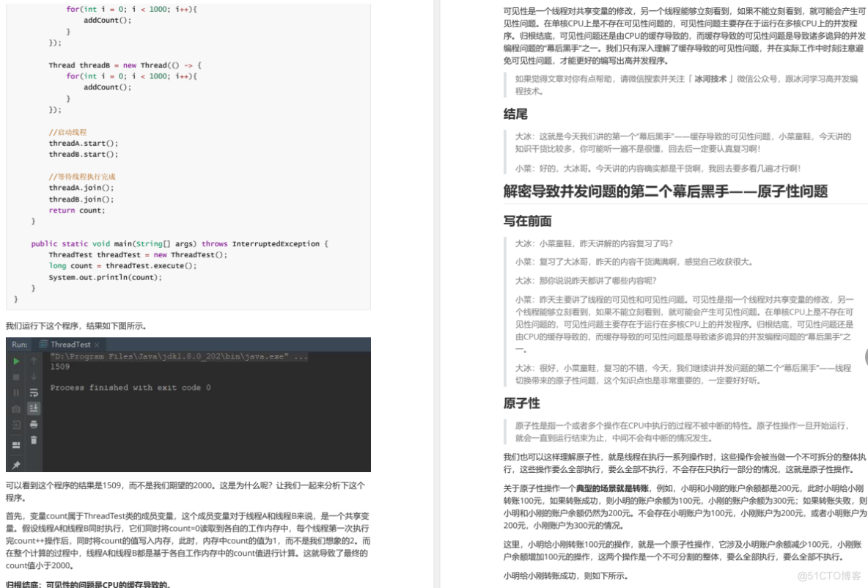
Task: Expand the truncated java.exe command line path
Action: tap(300, 356)
